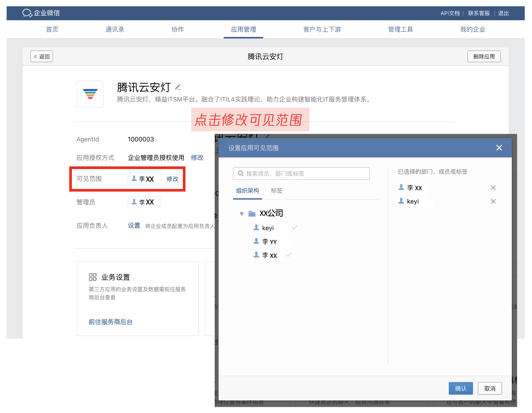Open the 首页 navigation tab

point(52,29)
